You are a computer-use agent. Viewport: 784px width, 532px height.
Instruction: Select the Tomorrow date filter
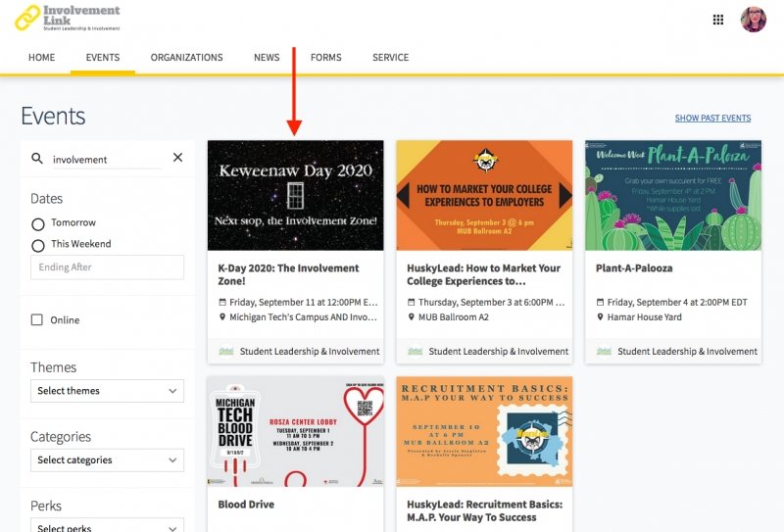pyautogui.click(x=38, y=224)
